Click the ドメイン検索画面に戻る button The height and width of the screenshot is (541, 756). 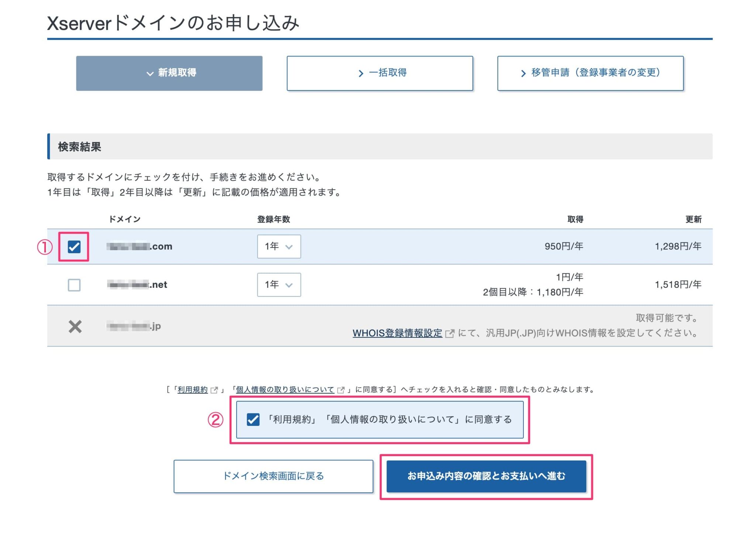[x=273, y=476]
